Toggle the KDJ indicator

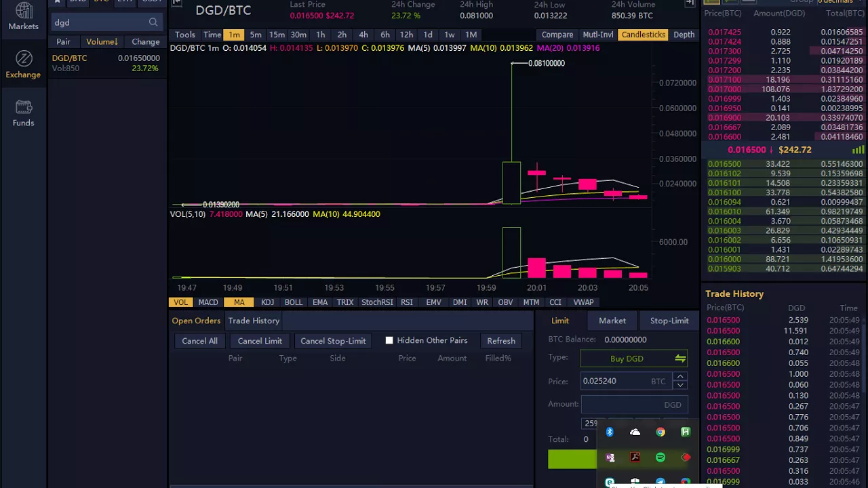click(x=268, y=302)
